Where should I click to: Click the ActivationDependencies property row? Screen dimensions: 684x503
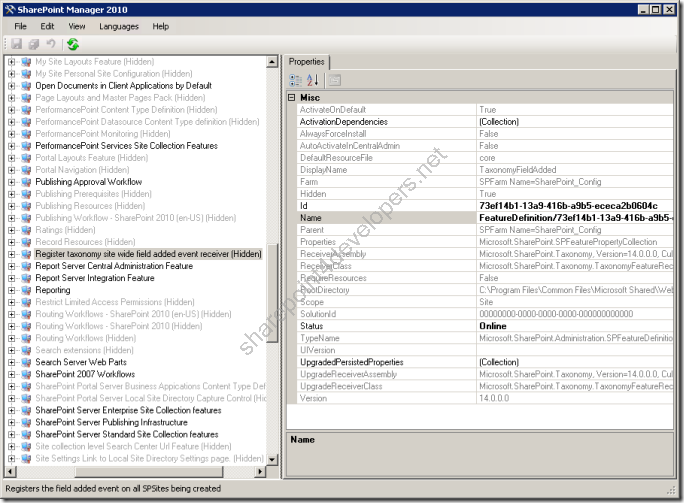click(485, 122)
